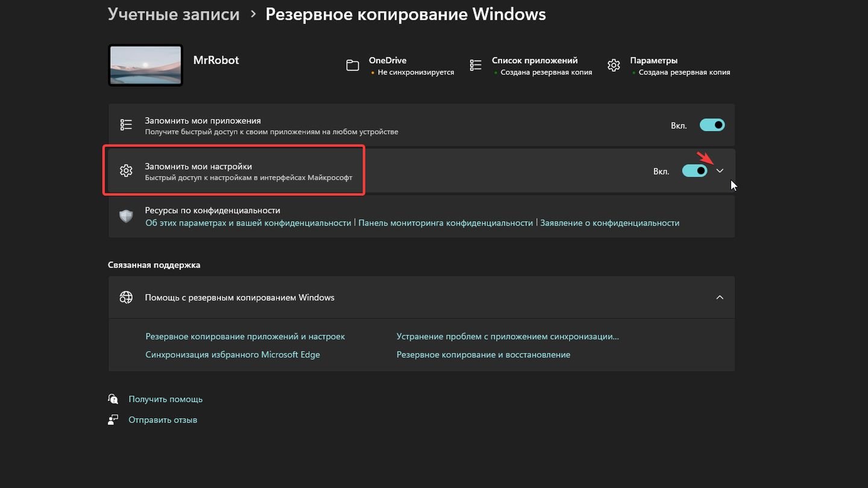Open Заявление о конфиденциальности link

(x=609, y=223)
